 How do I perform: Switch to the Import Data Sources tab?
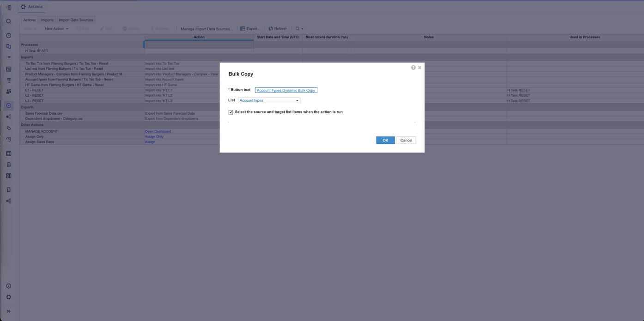coord(76,20)
